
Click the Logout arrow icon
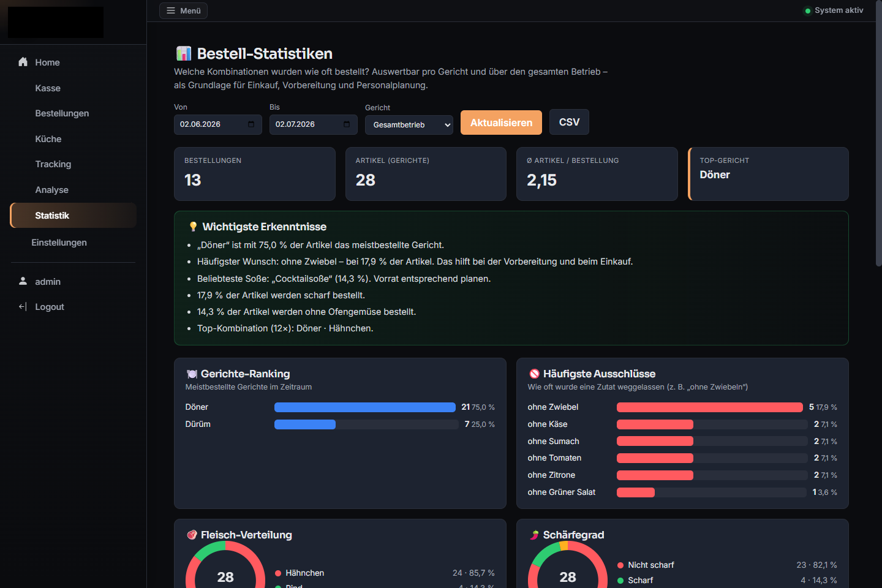(23, 307)
